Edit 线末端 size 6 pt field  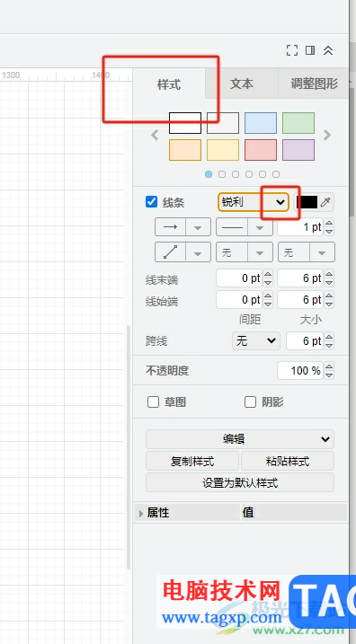[300, 278]
